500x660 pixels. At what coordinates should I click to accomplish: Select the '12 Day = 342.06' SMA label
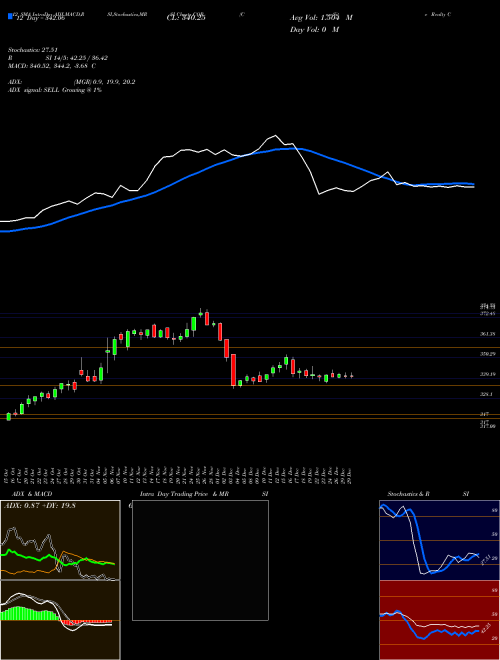click(40, 18)
